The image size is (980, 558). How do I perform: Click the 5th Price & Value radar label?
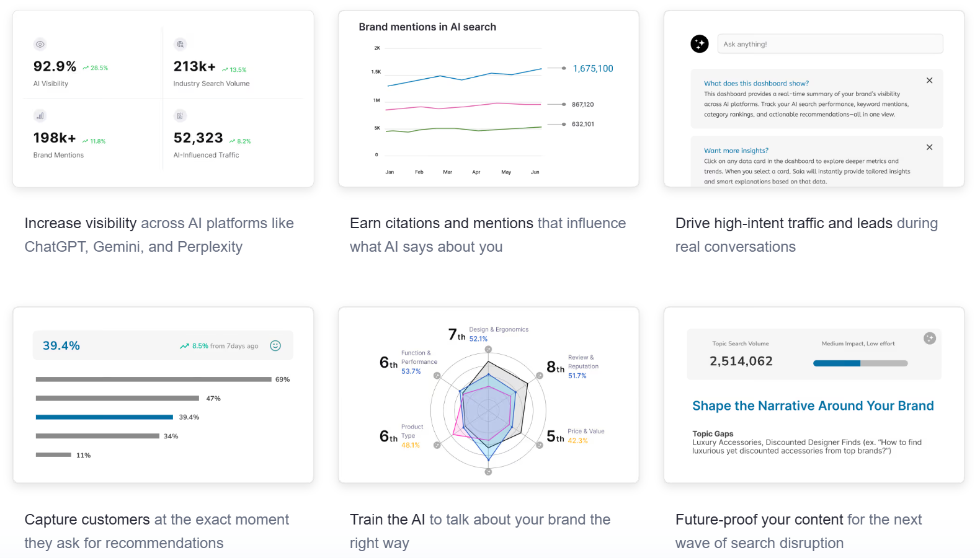[x=575, y=436]
